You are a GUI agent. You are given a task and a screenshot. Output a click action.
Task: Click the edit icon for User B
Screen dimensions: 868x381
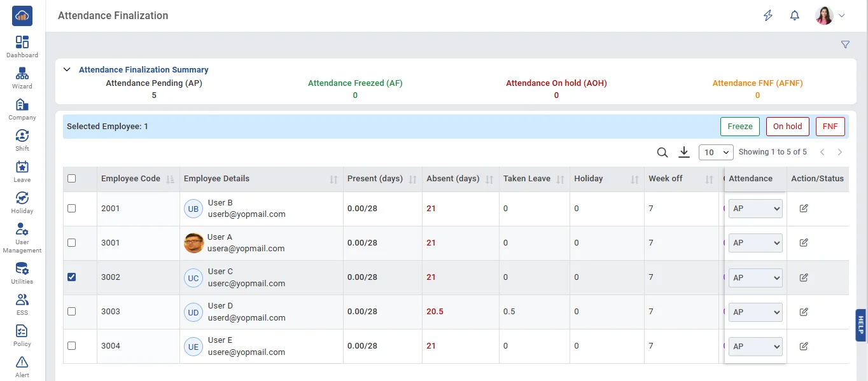804,209
